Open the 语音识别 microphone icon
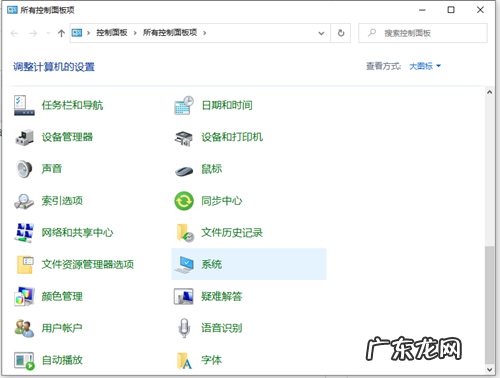This screenshot has height=378, width=500. [184, 328]
